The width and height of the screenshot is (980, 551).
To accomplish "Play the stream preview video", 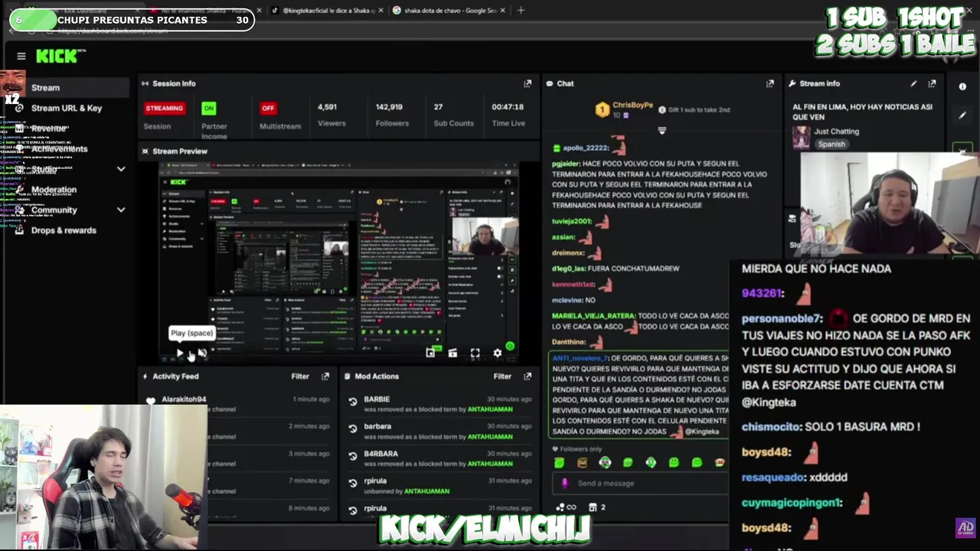I will (180, 353).
